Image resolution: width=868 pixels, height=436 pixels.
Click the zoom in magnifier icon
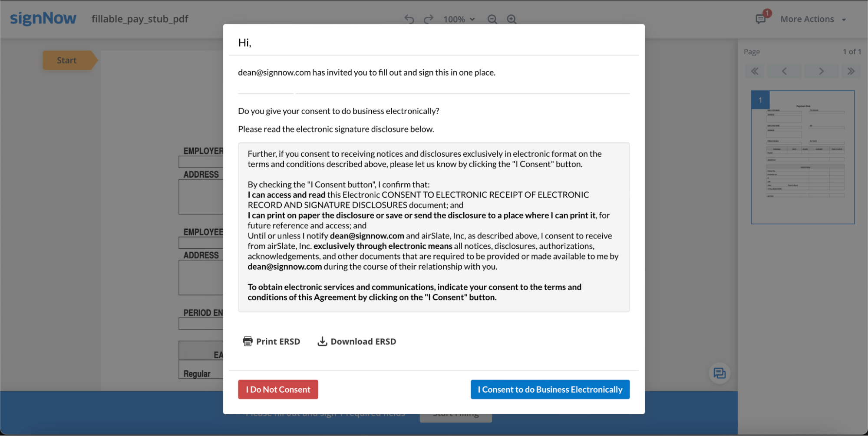pyautogui.click(x=512, y=19)
